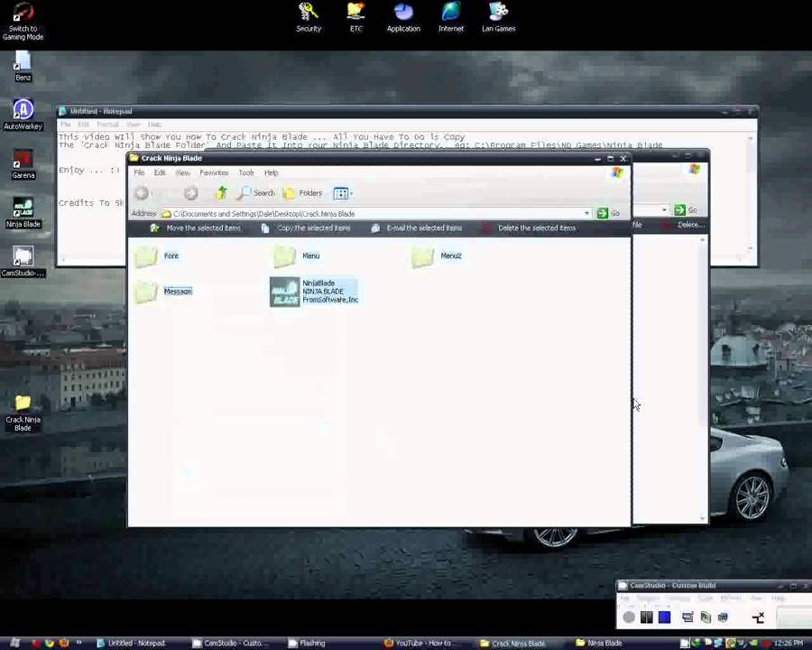Open the Internet desktop toolbar item
The width and height of the screenshot is (812, 650).
(x=451, y=18)
